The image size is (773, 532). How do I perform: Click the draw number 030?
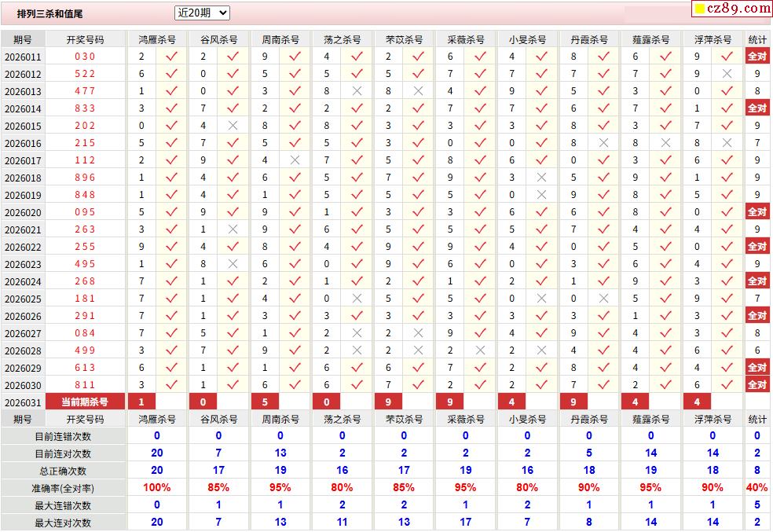[x=85, y=57]
